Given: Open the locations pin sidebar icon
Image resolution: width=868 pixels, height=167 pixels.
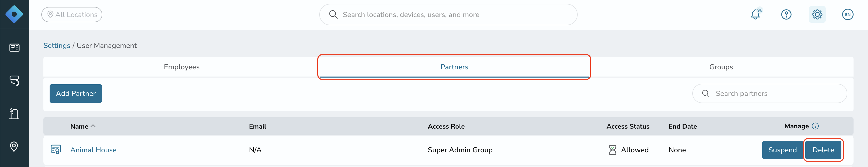Looking at the screenshot, I should [14, 146].
